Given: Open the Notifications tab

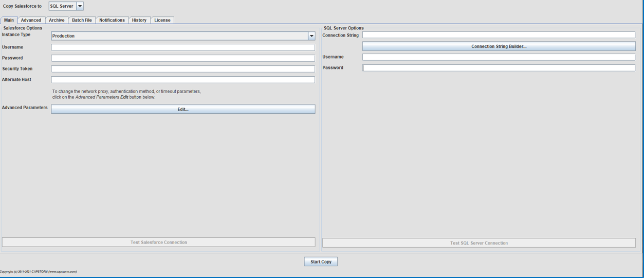Looking at the screenshot, I should (112, 20).
